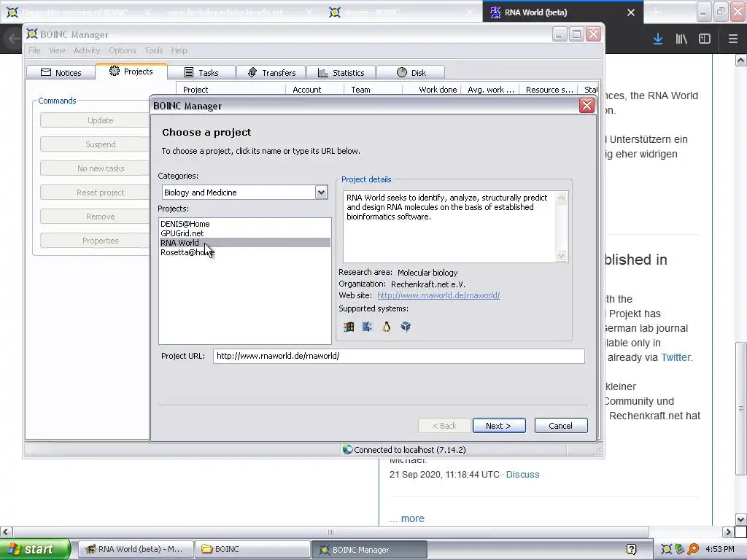Screen dimensions: 747x560
Task: Select DENIS@Home in the projects list
Action: [x=245, y=224]
